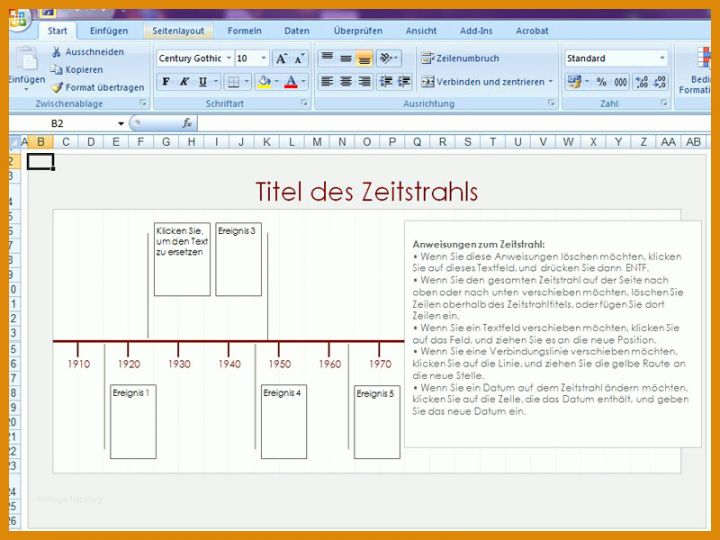Open the font color dropdown arrow
Viewport: 720px width, 540px height.
pos(303,82)
